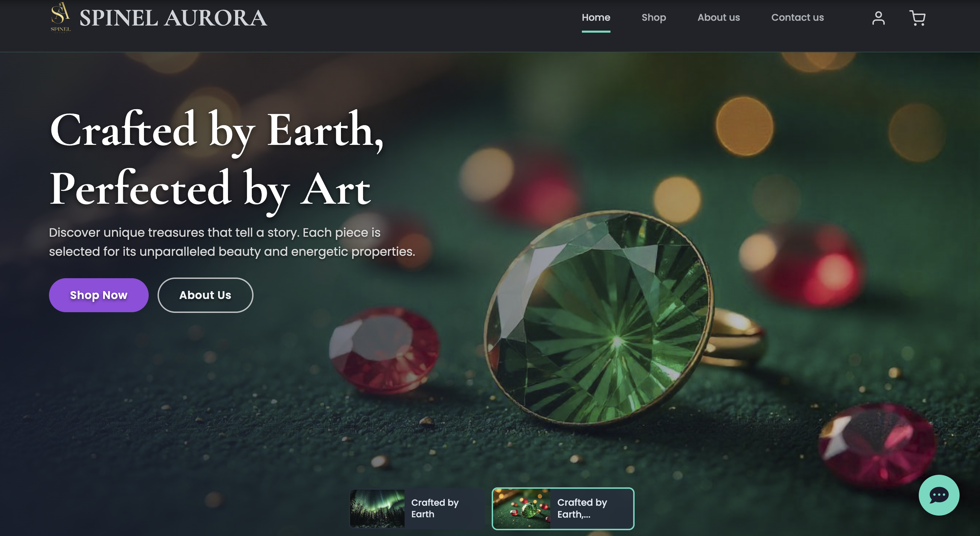The height and width of the screenshot is (536, 980).
Task: Open the Contact us page link
Action: (x=797, y=17)
